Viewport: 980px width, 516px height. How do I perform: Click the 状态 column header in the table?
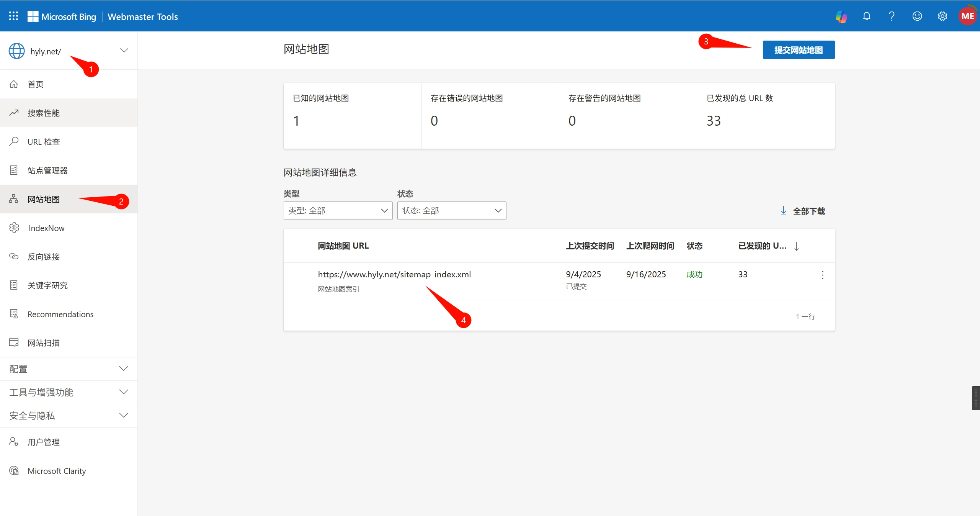pos(694,246)
